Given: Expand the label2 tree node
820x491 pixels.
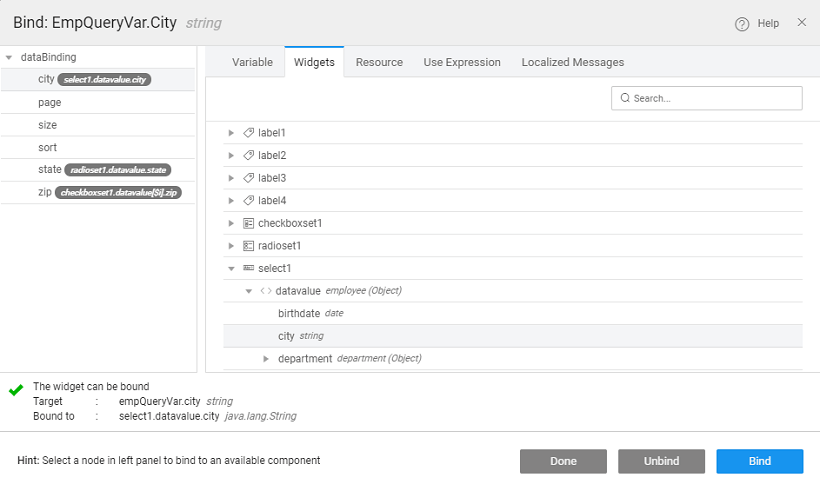Looking at the screenshot, I should coord(231,156).
